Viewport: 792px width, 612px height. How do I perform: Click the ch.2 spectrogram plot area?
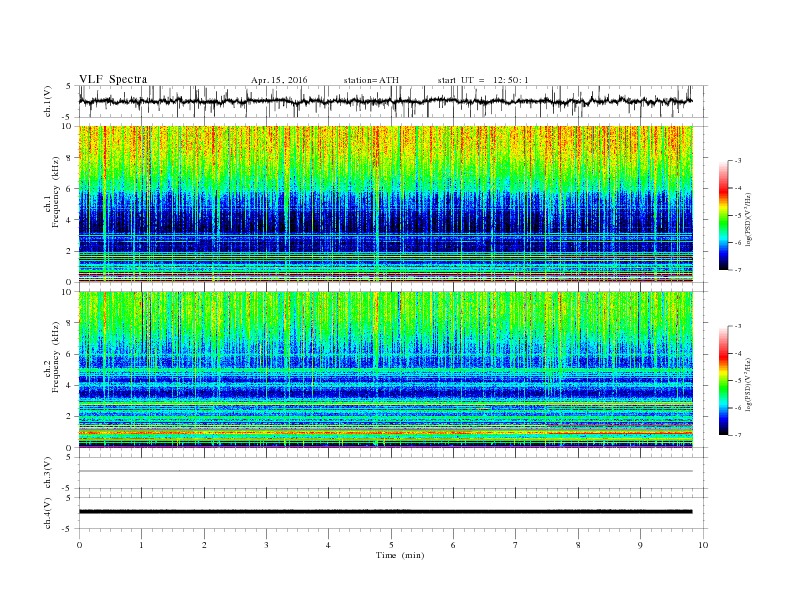[x=386, y=370]
